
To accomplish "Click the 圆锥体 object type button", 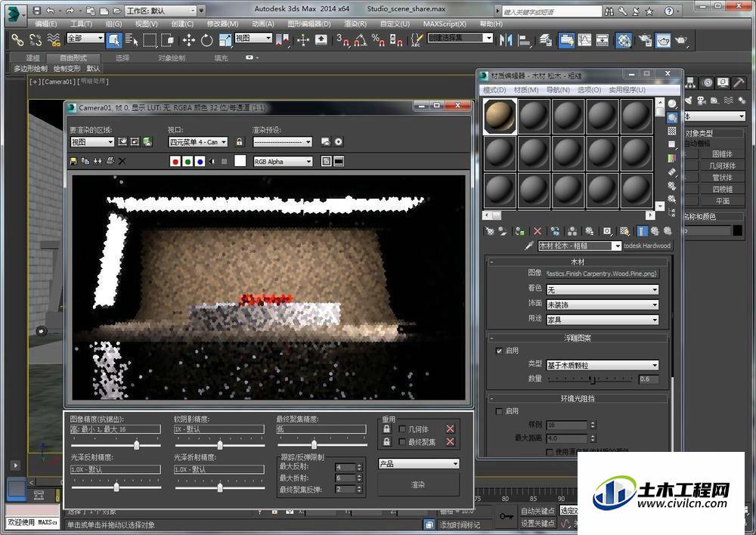I will 721,153.
